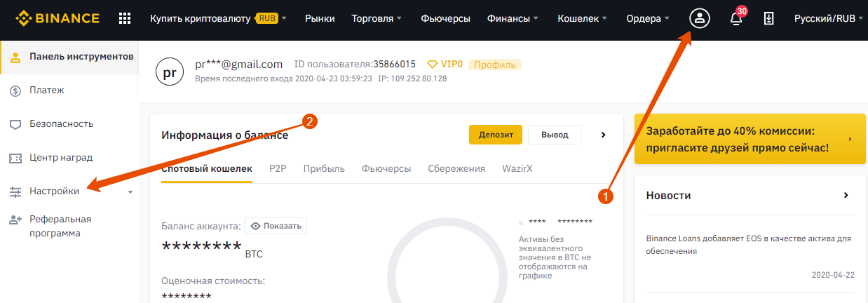The image size is (868, 303).
Task: Click the red 30 notification badge
Action: 742,11
